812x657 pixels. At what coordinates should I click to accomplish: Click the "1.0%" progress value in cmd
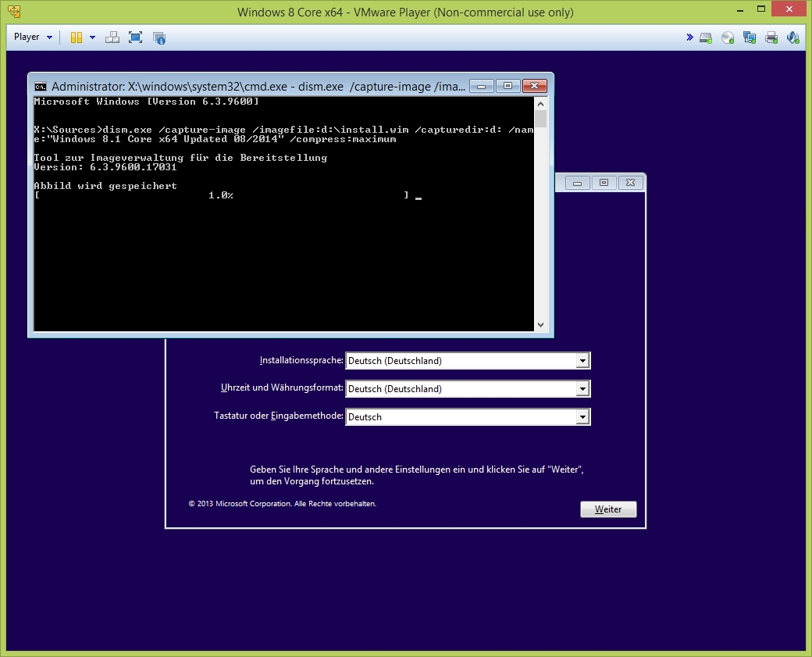tap(221, 195)
